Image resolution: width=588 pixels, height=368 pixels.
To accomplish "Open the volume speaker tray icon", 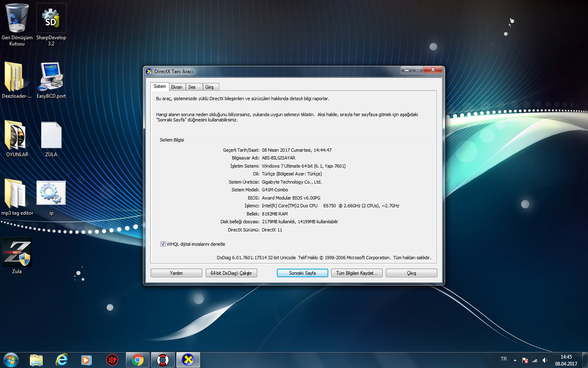I will [x=545, y=360].
